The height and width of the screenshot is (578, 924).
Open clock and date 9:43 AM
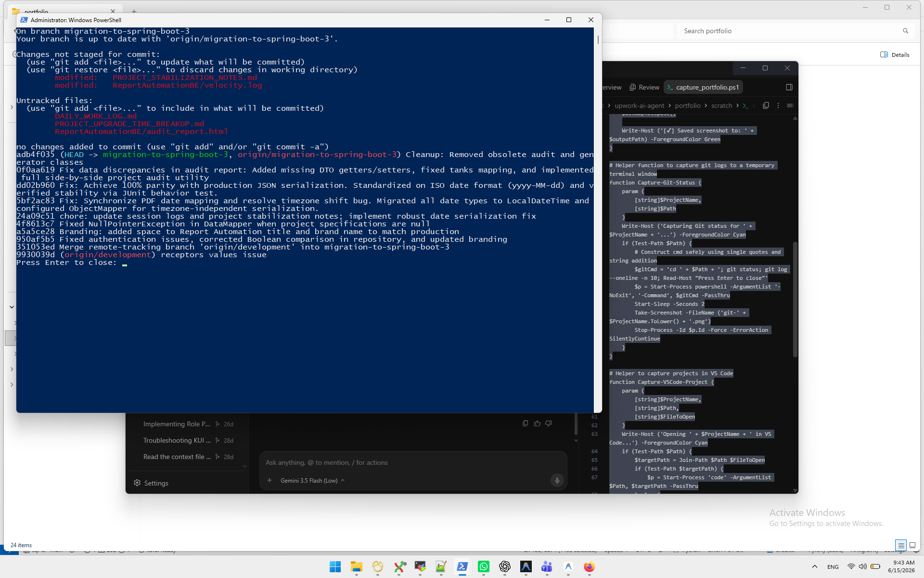(x=901, y=566)
